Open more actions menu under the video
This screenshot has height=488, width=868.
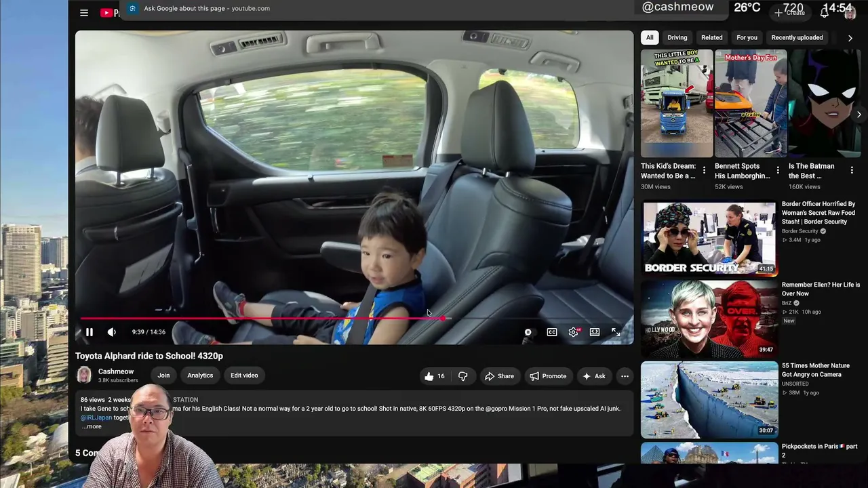click(625, 376)
